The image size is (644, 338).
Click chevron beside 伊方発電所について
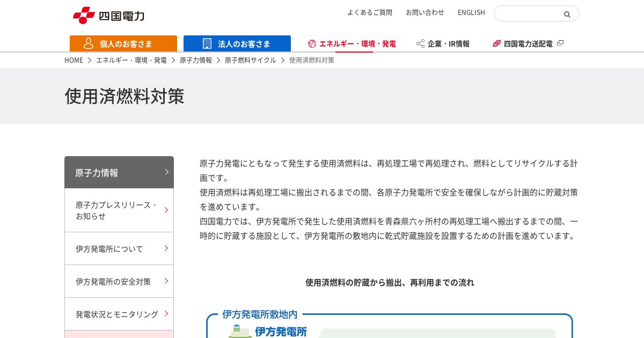(166, 248)
